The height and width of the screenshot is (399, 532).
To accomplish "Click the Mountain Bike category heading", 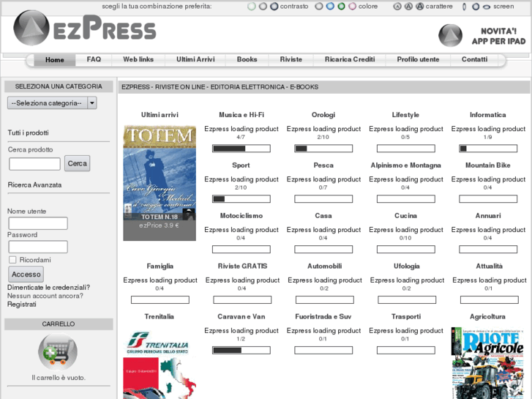I will [488, 165].
